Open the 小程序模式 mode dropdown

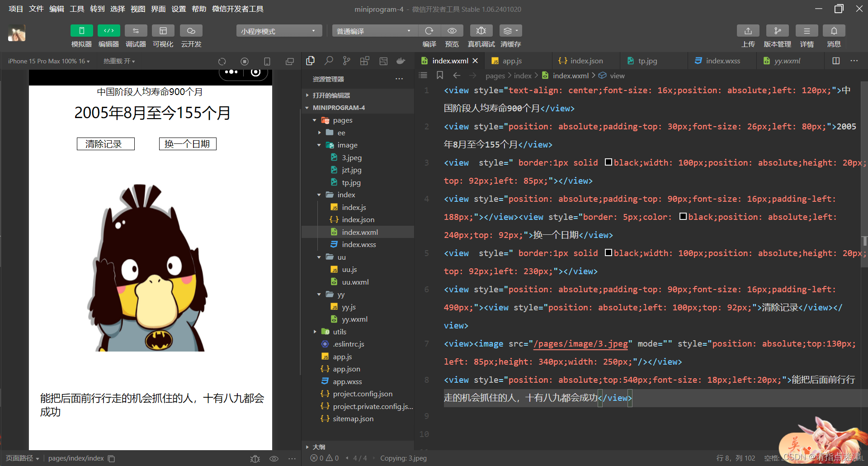click(279, 31)
